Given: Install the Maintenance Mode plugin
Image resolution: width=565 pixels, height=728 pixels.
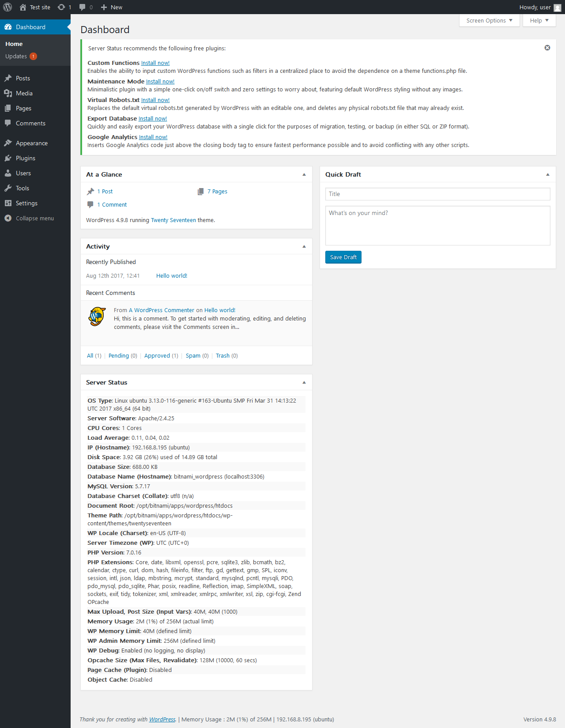Looking at the screenshot, I should [x=160, y=82].
